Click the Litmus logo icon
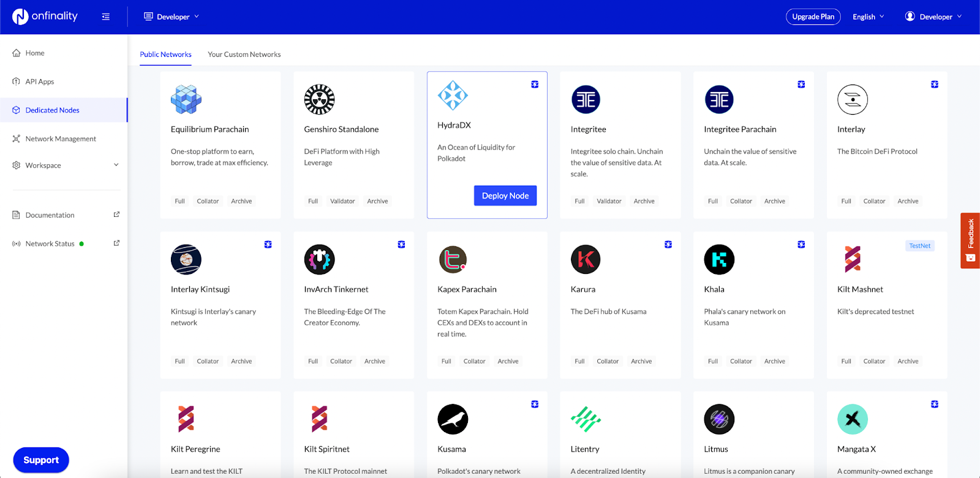The image size is (980, 478). 719,419
